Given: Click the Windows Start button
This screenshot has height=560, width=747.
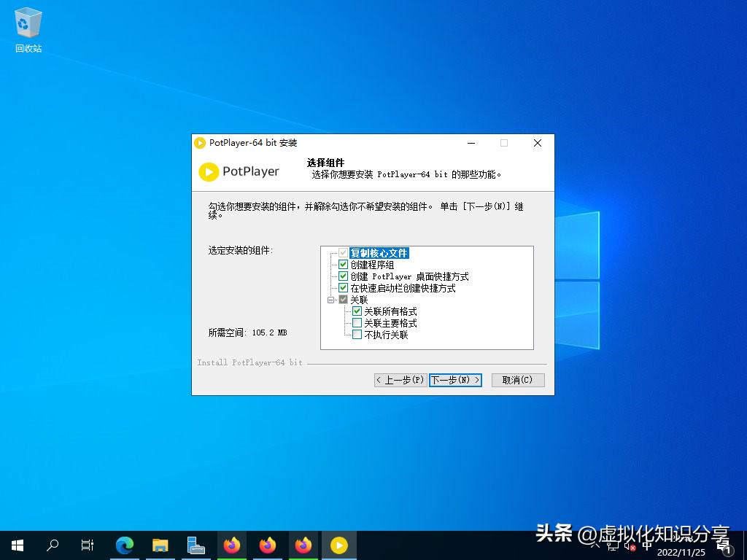Looking at the screenshot, I should pos(17,545).
